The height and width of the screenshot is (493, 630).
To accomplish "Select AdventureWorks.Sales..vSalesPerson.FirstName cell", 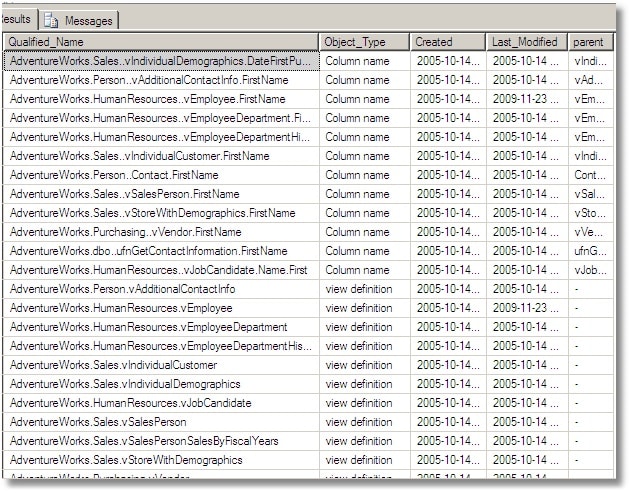I will (x=161, y=194).
